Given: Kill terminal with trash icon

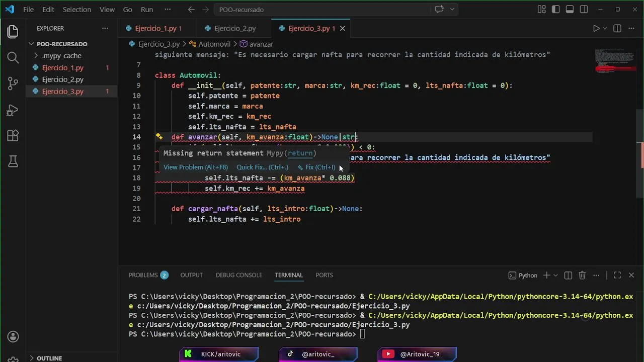Looking at the screenshot, I should click(x=582, y=275).
